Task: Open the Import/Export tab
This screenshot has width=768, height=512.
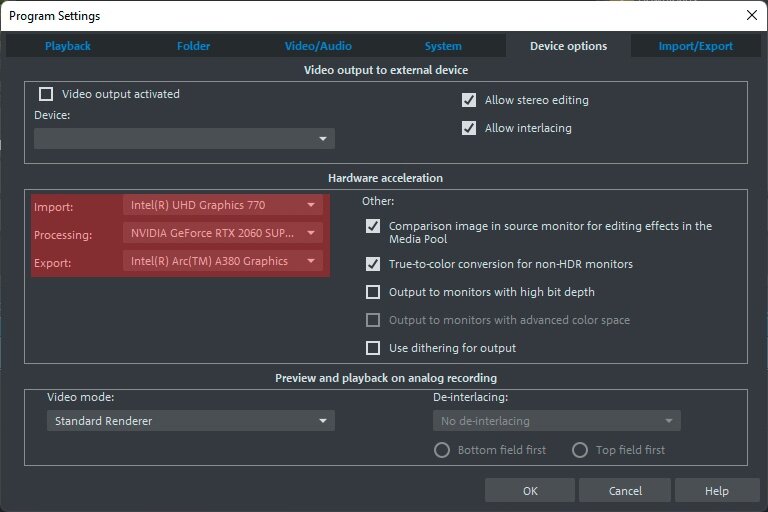Action: click(x=696, y=46)
